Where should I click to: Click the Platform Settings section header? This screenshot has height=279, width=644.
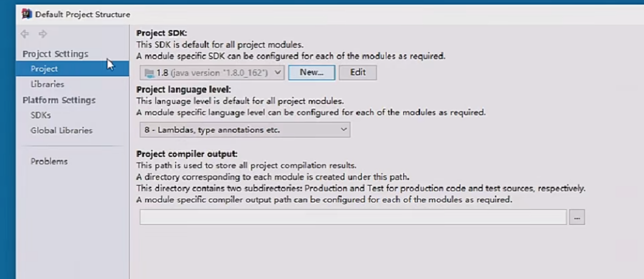(x=59, y=100)
